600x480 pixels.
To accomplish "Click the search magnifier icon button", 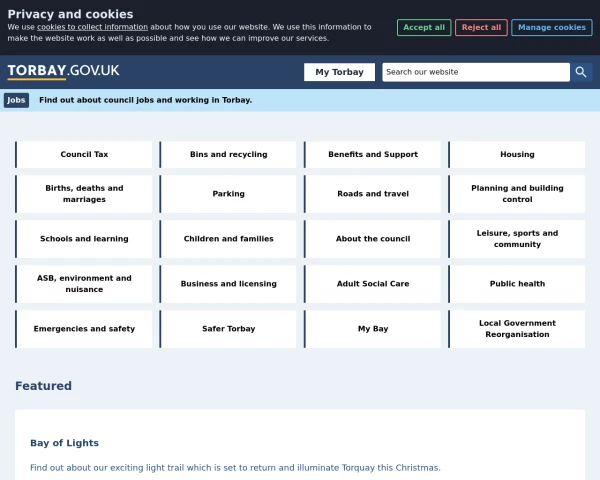I will coord(582,72).
